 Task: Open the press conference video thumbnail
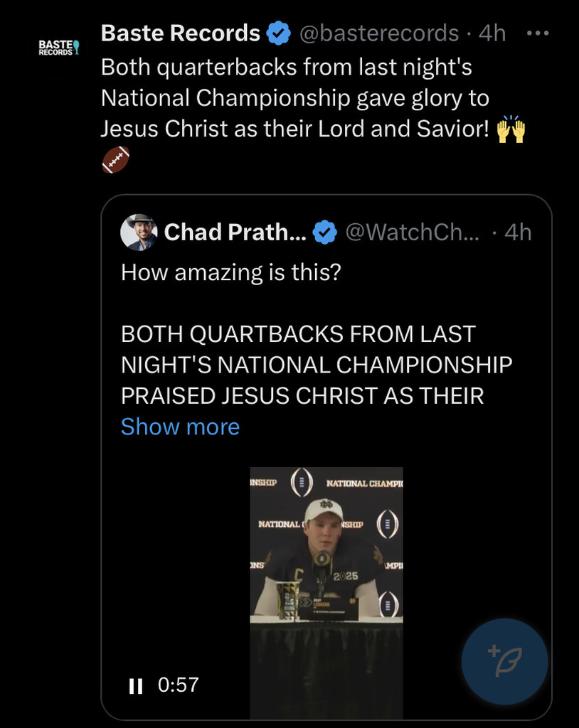pyautogui.click(x=326, y=555)
